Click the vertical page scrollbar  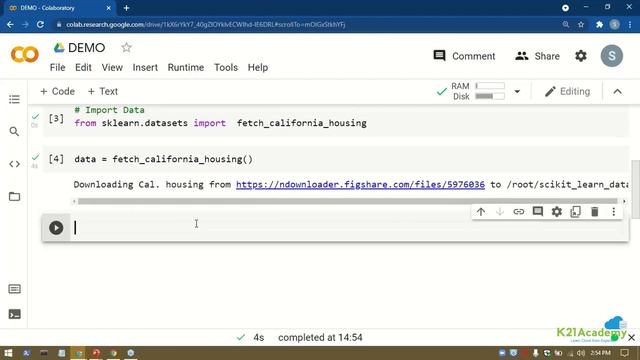[635, 190]
